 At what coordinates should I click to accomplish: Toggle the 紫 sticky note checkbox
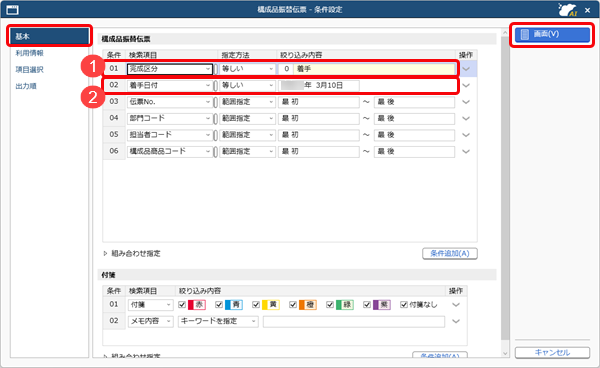(367, 305)
